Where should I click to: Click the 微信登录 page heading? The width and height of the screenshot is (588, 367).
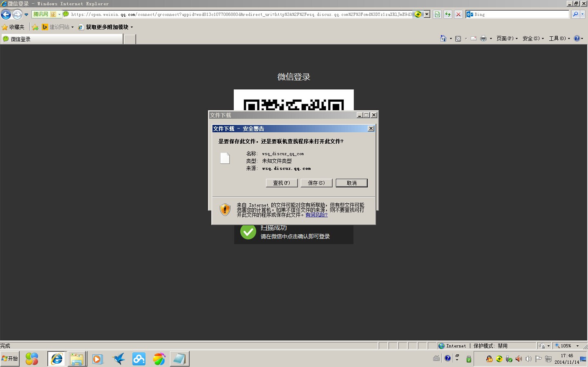pyautogui.click(x=294, y=77)
